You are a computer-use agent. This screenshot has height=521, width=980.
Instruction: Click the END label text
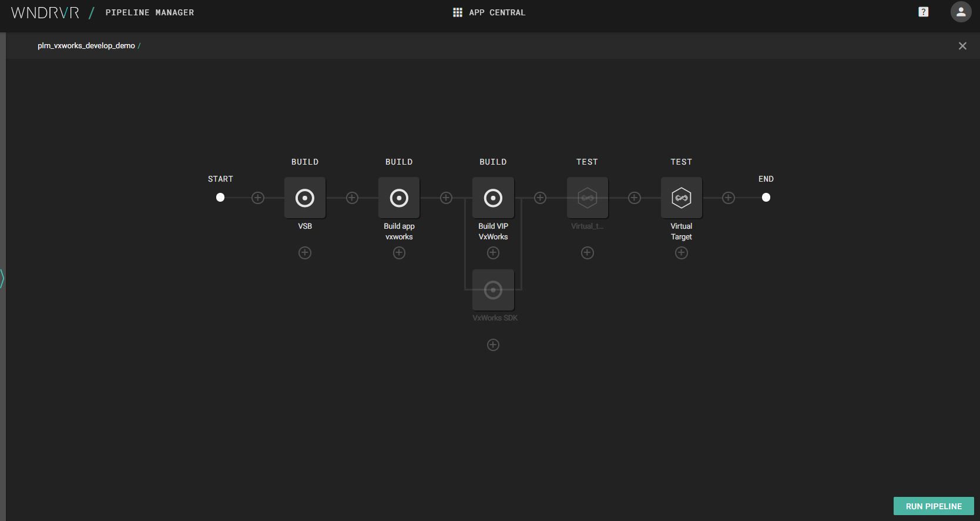[766, 179]
